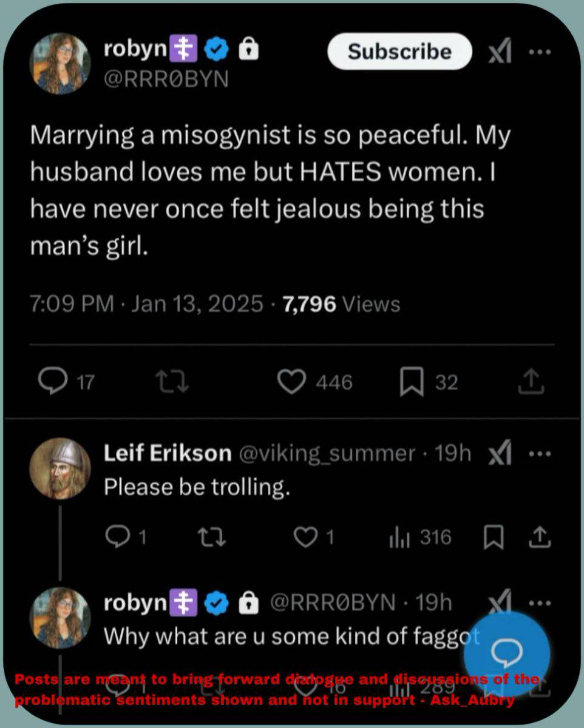Like Leif Erikson's reply
This screenshot has width=584, height=728.
304,537
